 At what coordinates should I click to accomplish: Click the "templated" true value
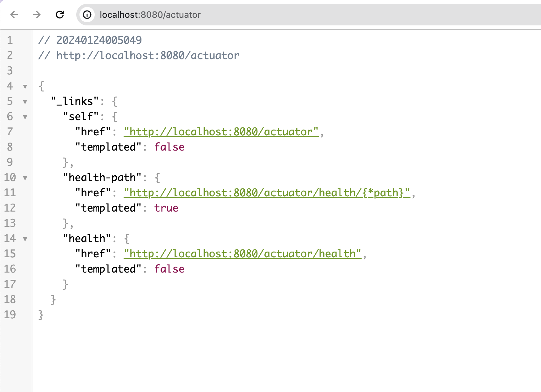[x=166, y=208]
